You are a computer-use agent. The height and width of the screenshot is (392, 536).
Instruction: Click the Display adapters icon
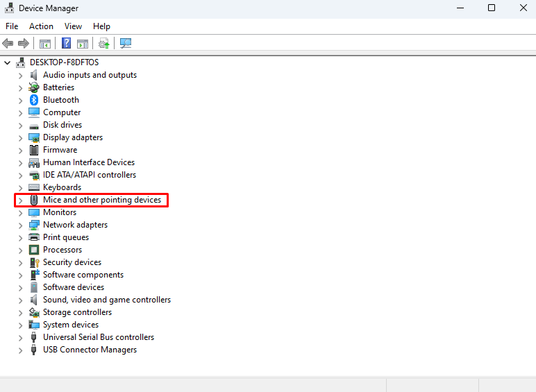pyautogui.click(x=34, y=137)
